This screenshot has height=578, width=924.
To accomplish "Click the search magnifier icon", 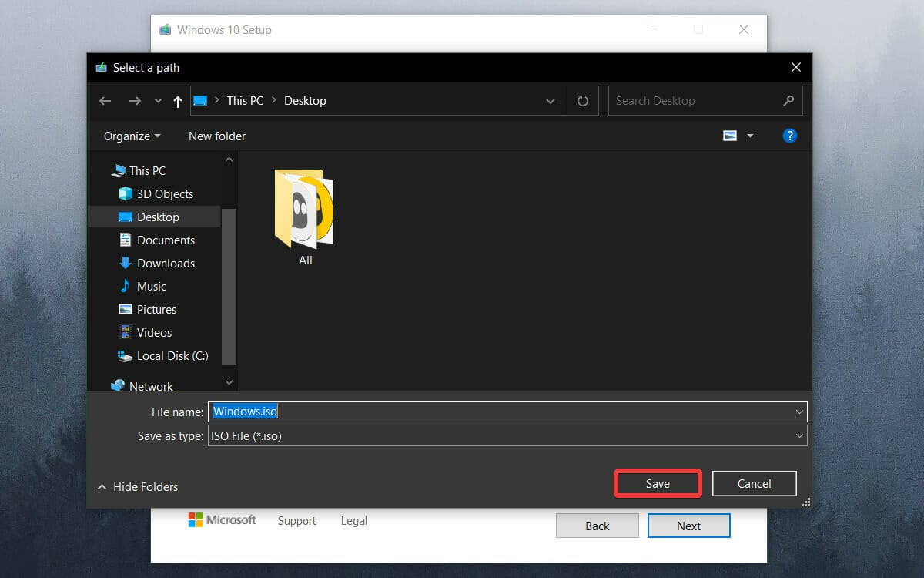I will click(x=788, y=101).
